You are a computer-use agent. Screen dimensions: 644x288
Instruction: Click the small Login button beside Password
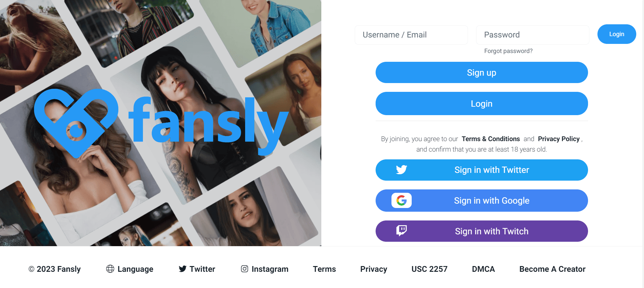tap(616, 34)
